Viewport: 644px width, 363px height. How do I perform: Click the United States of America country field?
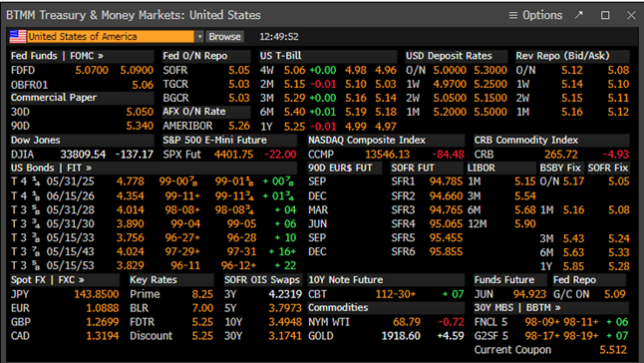click(110, 37)
